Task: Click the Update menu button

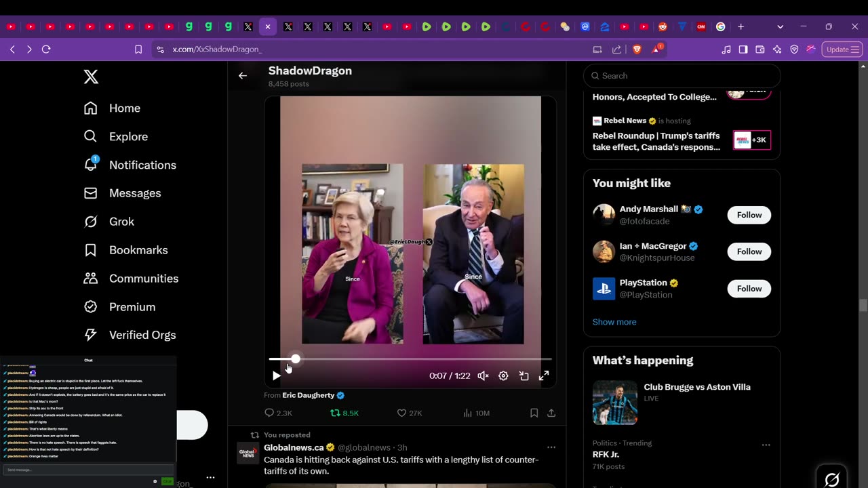Action: 842,49
